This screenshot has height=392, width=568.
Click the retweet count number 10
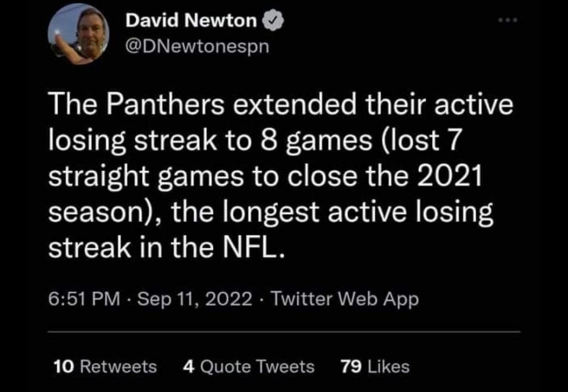coord(61,366)
